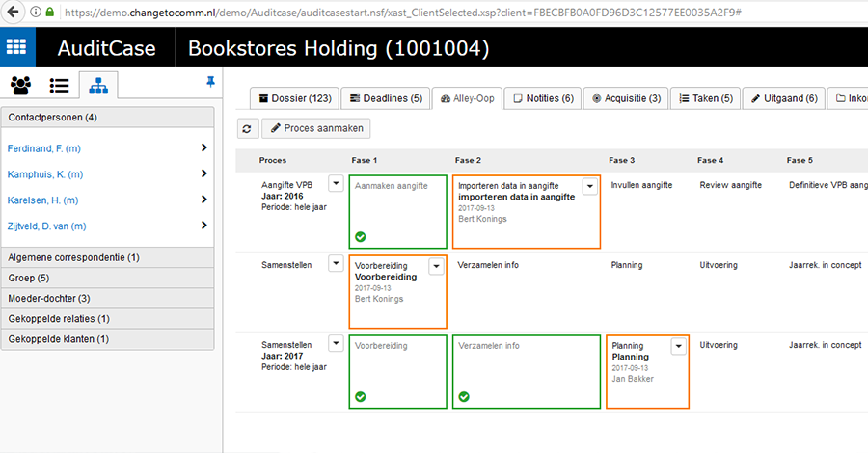868x453 pixels.
Task: Select the Alley-Oop tab
Action: (467, 98)
